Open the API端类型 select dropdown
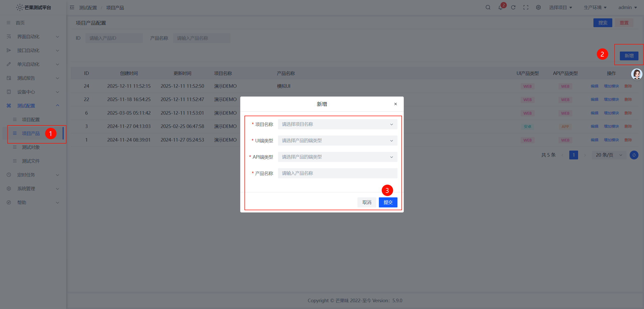This screenshot has width=644, height=309. pyautogui.click(x=337, y=157)
